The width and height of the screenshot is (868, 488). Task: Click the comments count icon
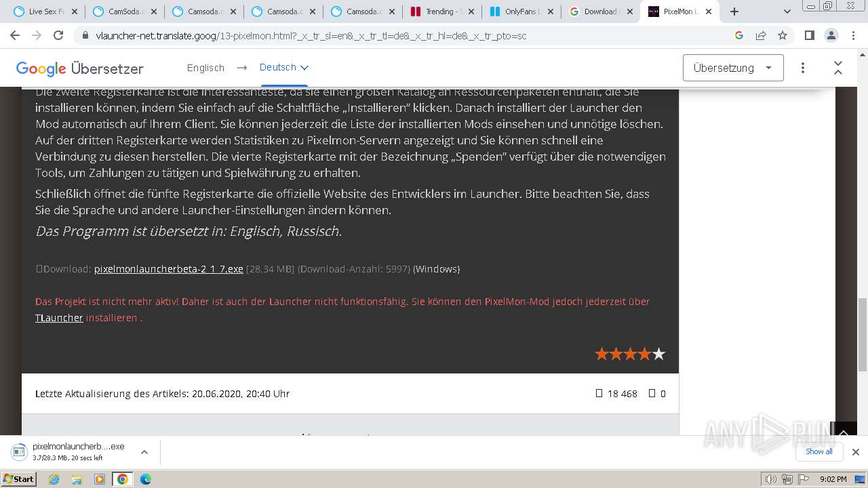coord(652,393)
